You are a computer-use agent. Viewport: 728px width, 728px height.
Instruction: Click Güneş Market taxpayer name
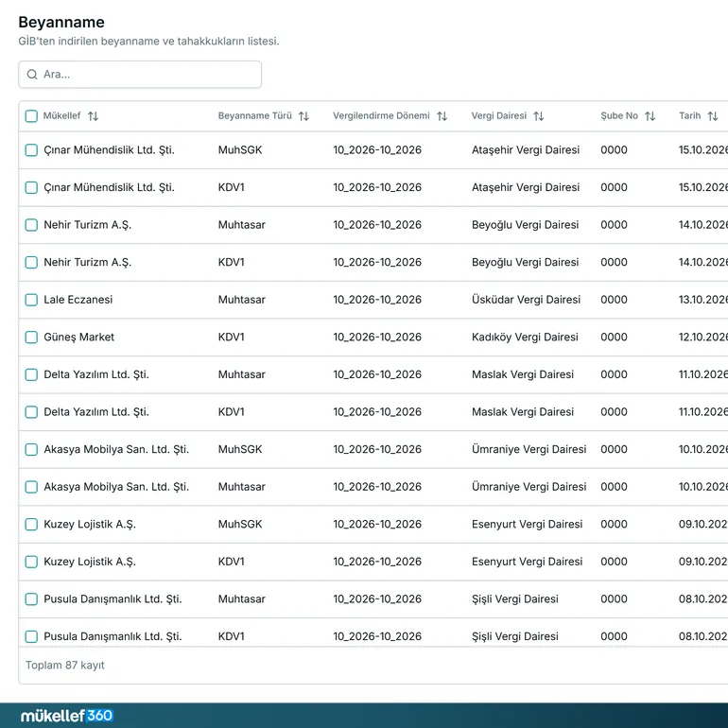tap(78, 338)
